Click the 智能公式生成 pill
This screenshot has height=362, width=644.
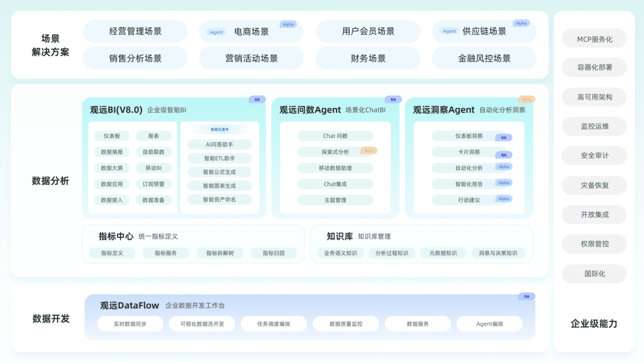[x=219, y=172]
